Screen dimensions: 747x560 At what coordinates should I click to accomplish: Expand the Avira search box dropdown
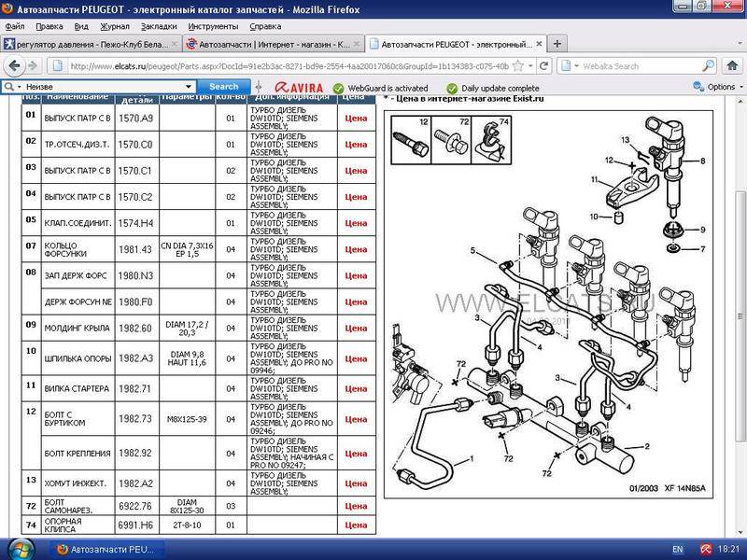click(x=188, y=87)
